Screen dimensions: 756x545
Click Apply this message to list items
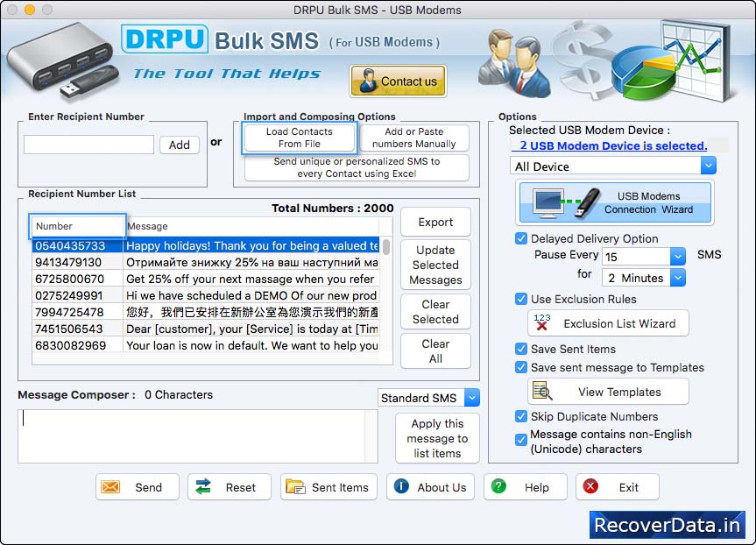pos(437,438)
